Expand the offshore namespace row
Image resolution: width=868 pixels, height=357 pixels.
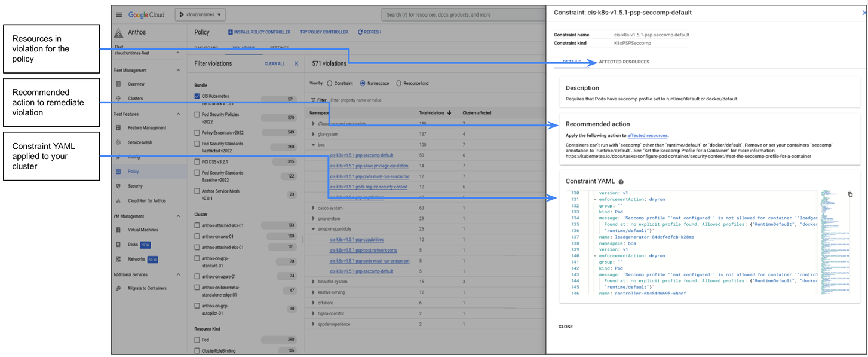click(313, 303)
